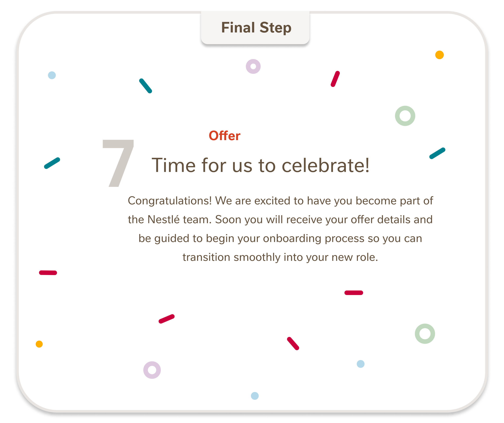Click the red Offer heading
504x423 pixels.
[x=224, y=136]
